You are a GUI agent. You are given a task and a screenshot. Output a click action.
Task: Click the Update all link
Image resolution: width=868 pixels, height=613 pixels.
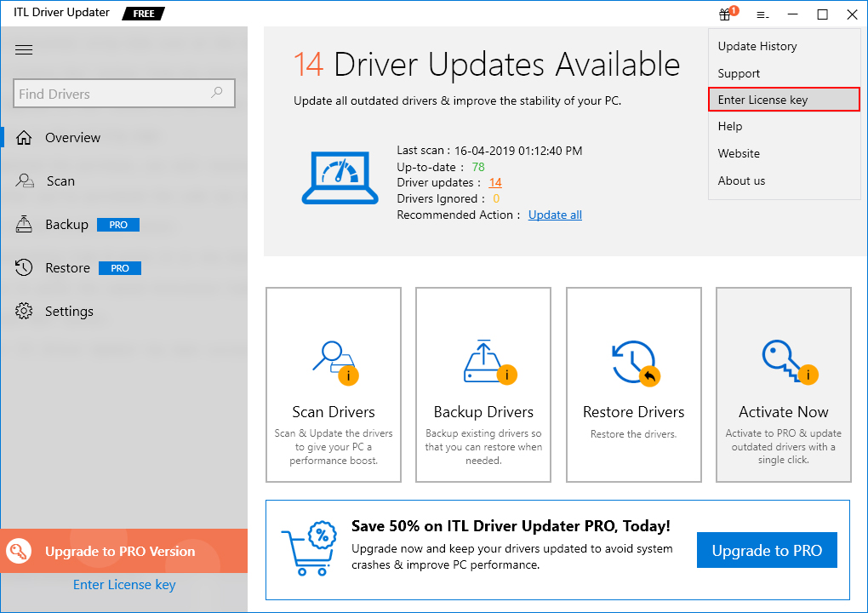(x=555, y=215)
